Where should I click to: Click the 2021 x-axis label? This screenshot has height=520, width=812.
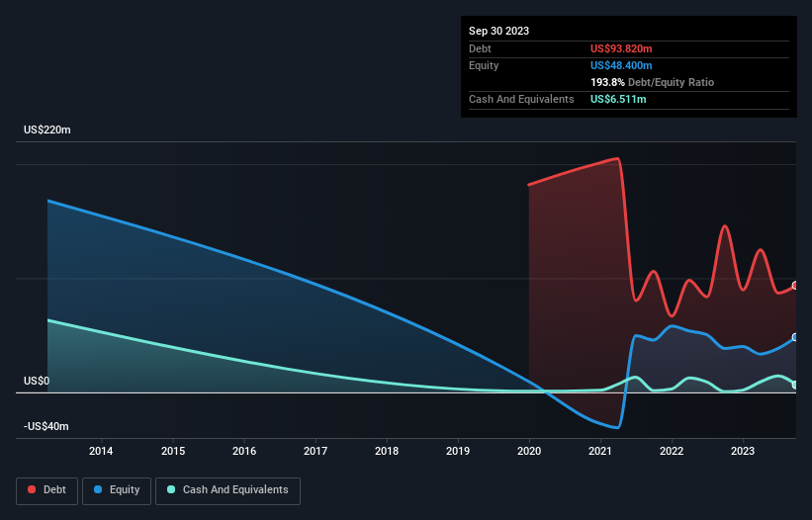(600, 451)
